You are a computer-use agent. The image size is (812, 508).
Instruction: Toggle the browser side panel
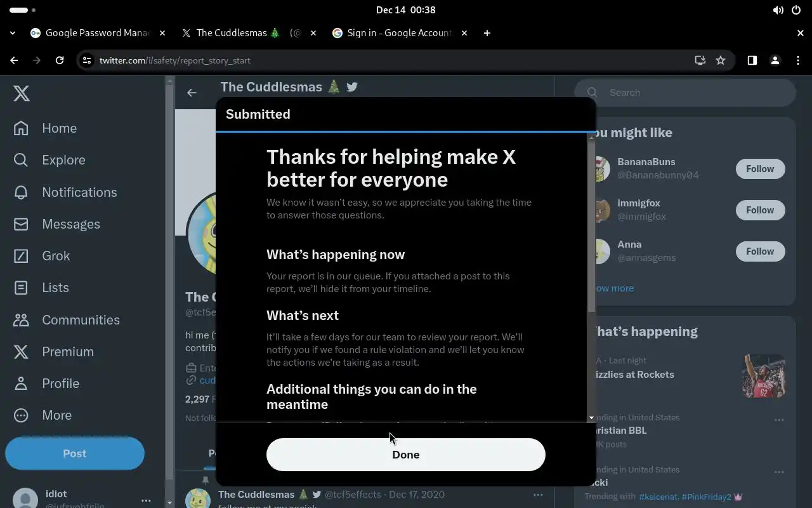(752, 60)
